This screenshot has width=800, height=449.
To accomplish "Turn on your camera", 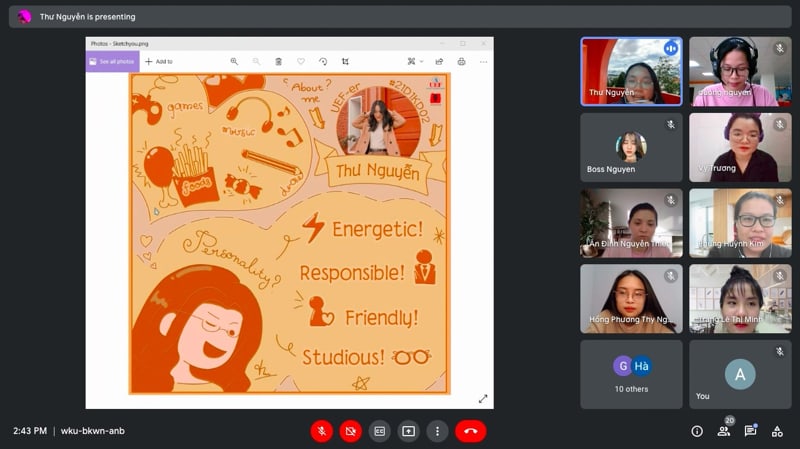I will tap(351, 431).
